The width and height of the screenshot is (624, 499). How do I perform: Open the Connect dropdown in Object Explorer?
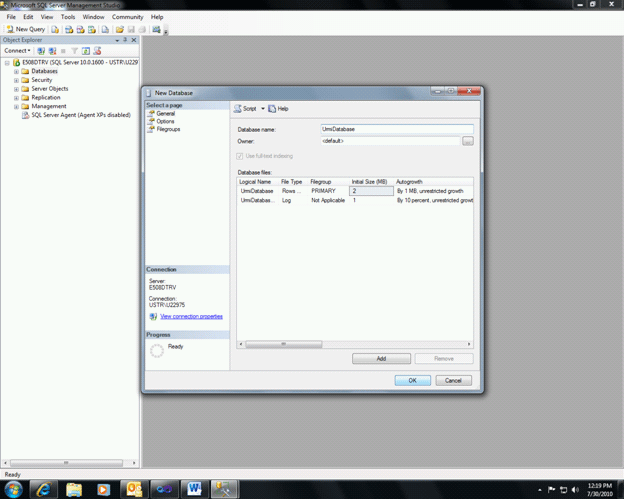point(17,51)
